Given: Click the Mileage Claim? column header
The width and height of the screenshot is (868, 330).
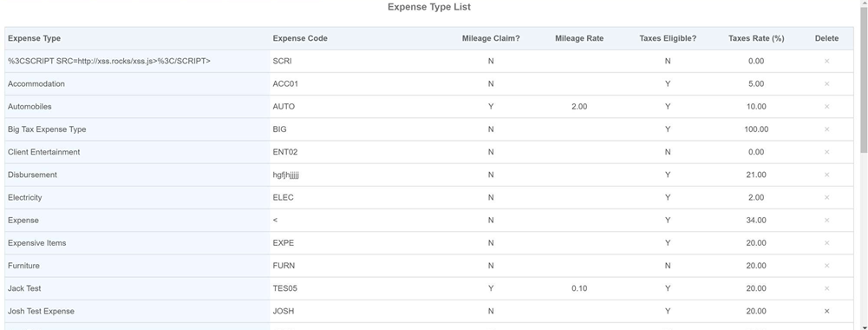Looking at the screenshot, I should 491,38.
